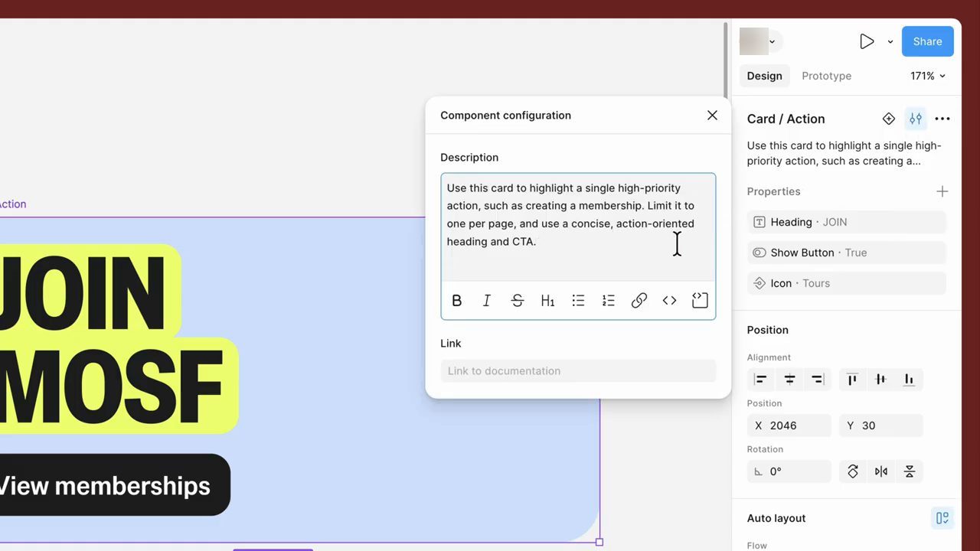Image resolution: width=980 pixels, height=551 pixels.
Task: Edit the Rotation field showing 0°
Action: [789, 471]
